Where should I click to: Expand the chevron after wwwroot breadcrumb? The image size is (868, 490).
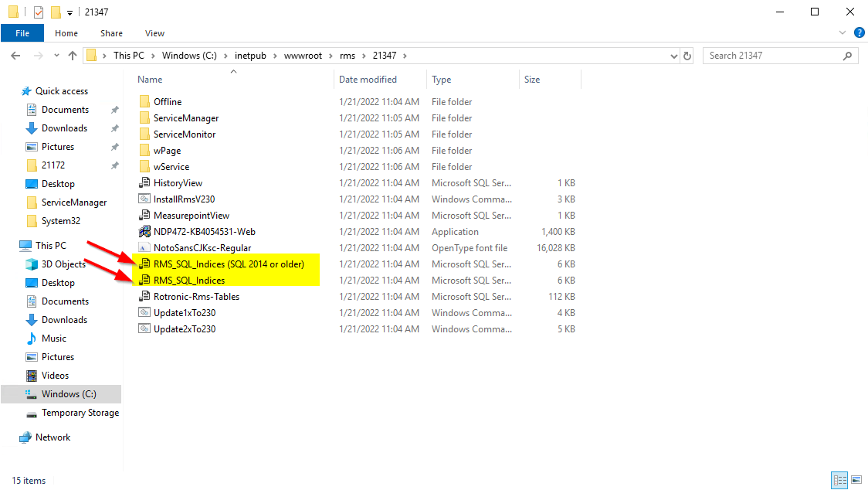(331, 56)
